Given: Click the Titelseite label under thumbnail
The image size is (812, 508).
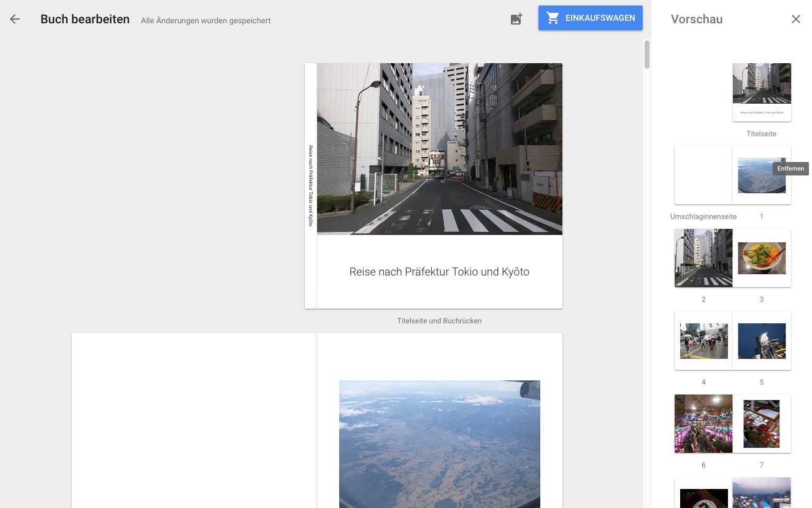Looking at the screenshot, I should coord(762,134).
